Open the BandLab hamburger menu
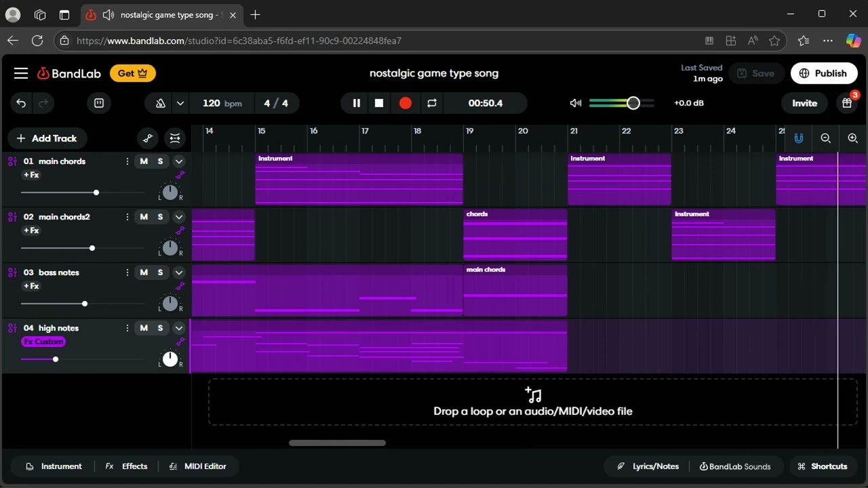 click(21, 73)
